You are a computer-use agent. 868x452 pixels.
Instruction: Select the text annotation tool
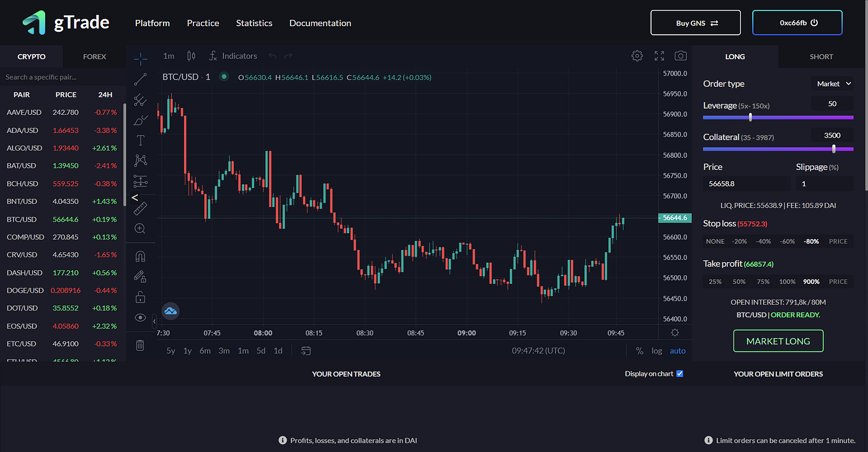(141, 140)
